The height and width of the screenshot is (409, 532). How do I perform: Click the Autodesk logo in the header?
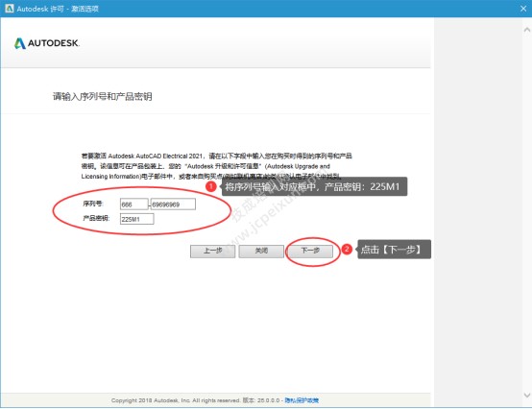point(47,43)
